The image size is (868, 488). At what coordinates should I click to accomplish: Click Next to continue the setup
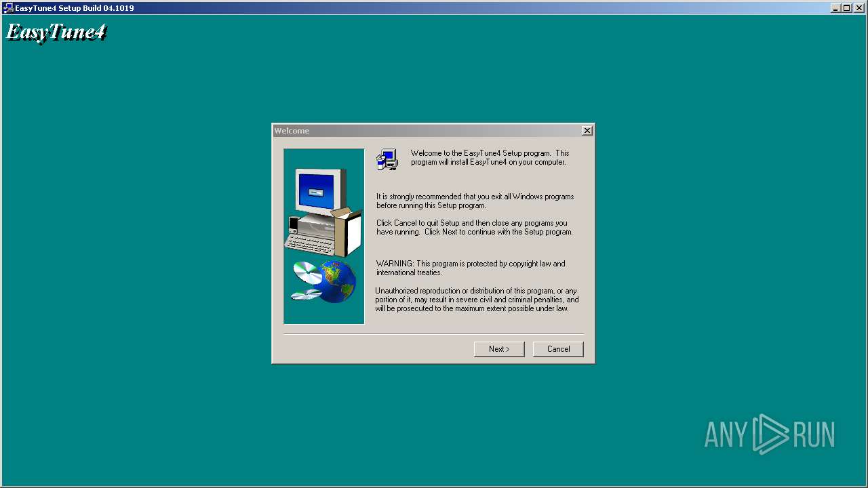[499, 349]
